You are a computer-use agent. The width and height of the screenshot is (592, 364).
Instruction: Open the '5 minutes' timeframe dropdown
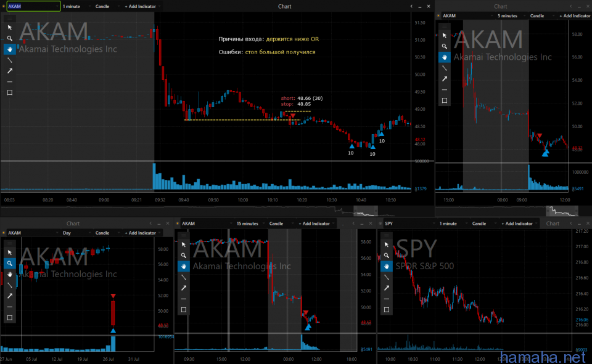click(511, 16)
